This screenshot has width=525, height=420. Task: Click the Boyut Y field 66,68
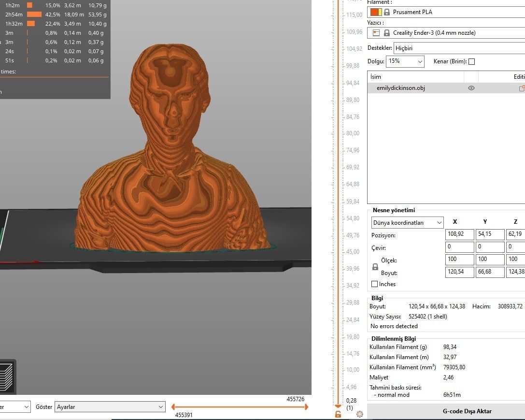coord(490,272)
